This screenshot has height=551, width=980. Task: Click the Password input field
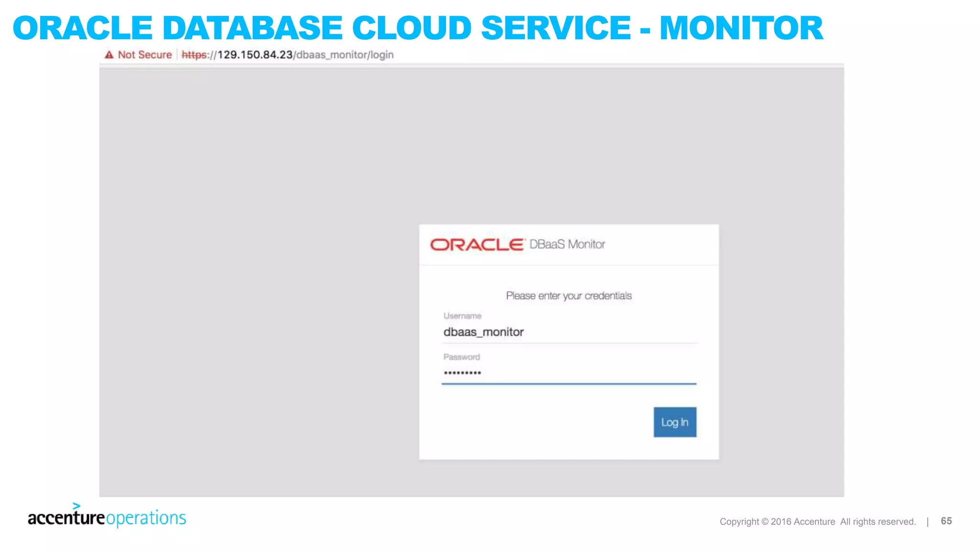pos(569,373)
